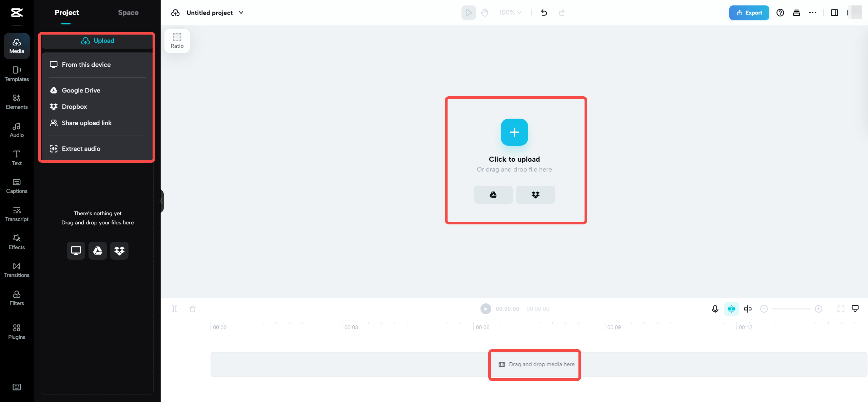Select Extract audio from the upload menu
The height and width of the screenshot is (402, 868).
[81, 148]
